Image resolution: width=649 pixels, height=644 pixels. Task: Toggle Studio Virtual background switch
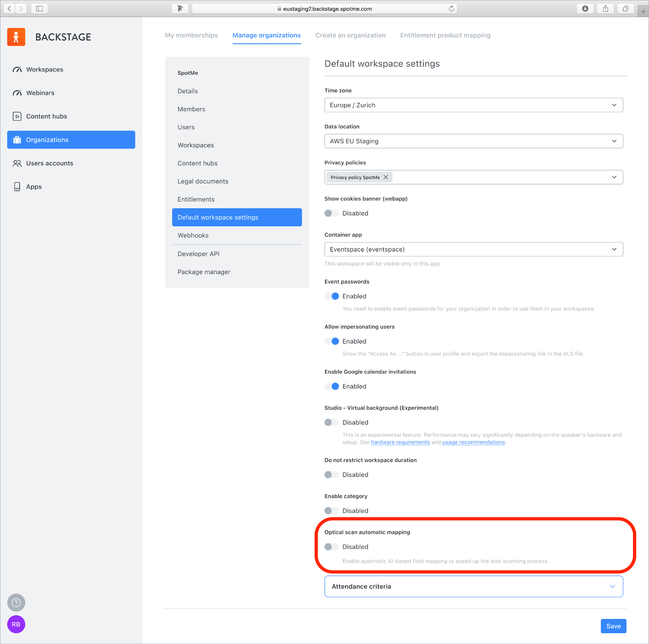pos(331,423)
